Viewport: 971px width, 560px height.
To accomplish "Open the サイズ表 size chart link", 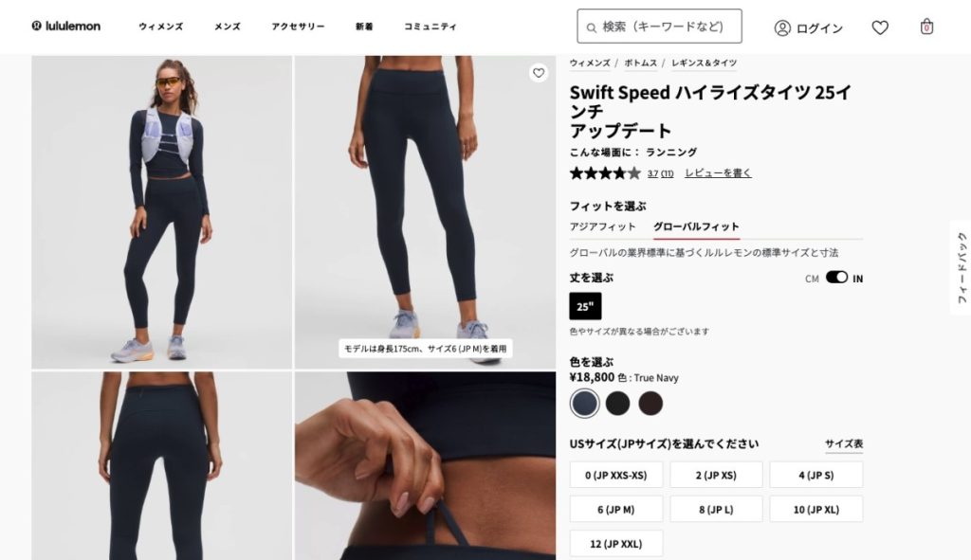I will pos(843,443).
